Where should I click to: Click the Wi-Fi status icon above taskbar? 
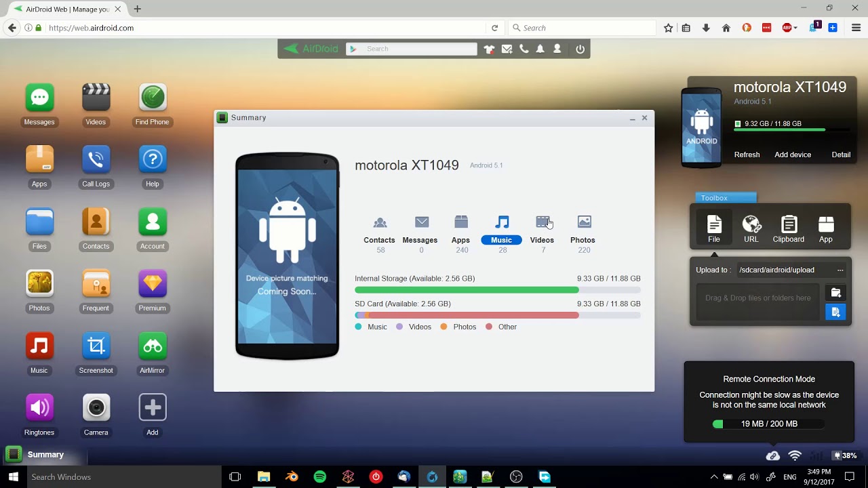click(795, 455)
